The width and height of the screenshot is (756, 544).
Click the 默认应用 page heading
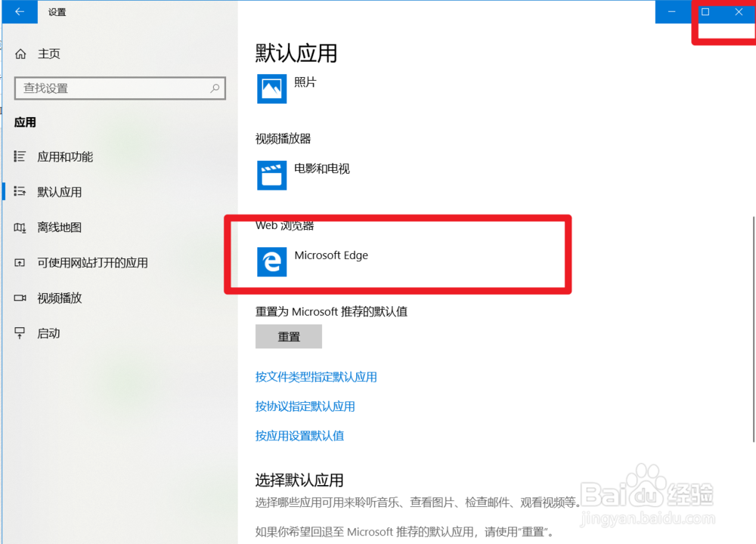(x=296, y=53)
